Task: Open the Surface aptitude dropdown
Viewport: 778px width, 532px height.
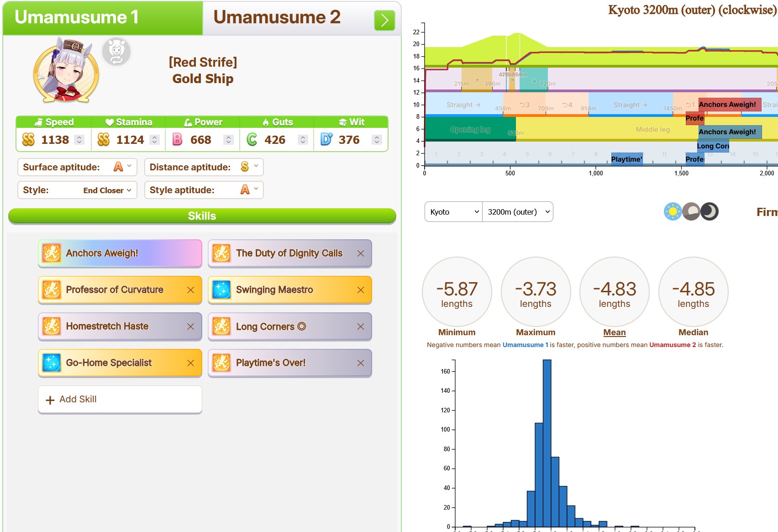Action: (77, 167)
